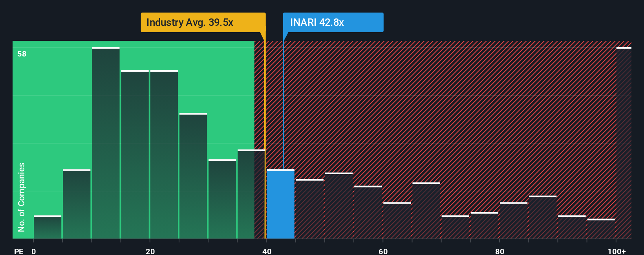This screenshot has height=255, width=644.
Task: Click the bar for the 95-100 PE range
Action: (601, 229)
